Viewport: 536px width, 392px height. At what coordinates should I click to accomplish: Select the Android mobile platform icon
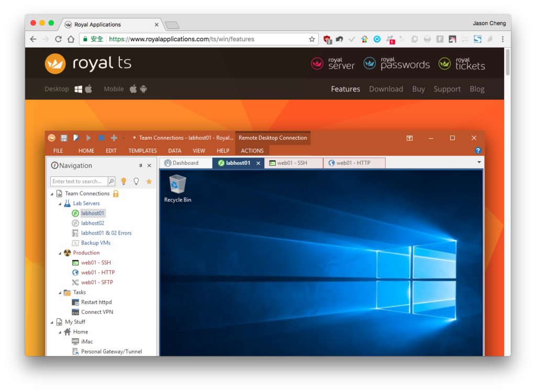click(143, 89)
